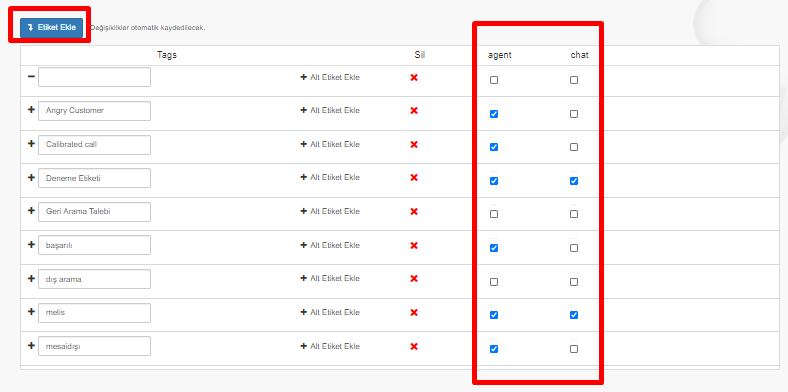Check chat for Calibrated call
The width and height of the screenshot is (788, 392).
[574, 147]
